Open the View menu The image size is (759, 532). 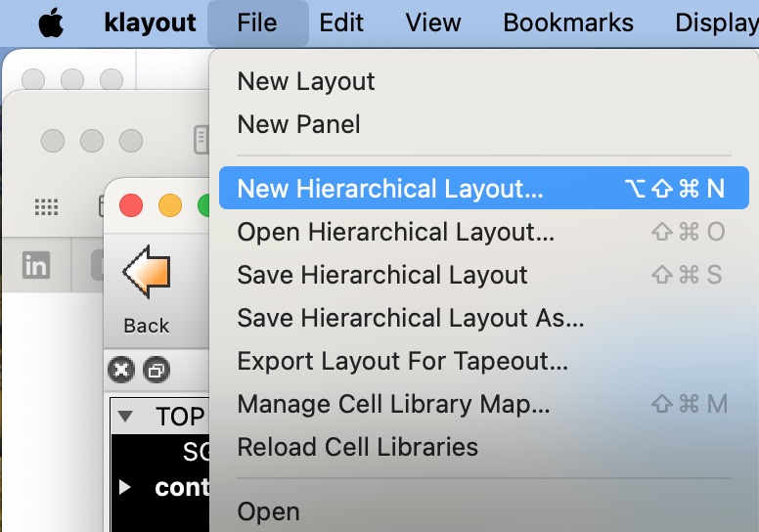click(x=433, y=22)
